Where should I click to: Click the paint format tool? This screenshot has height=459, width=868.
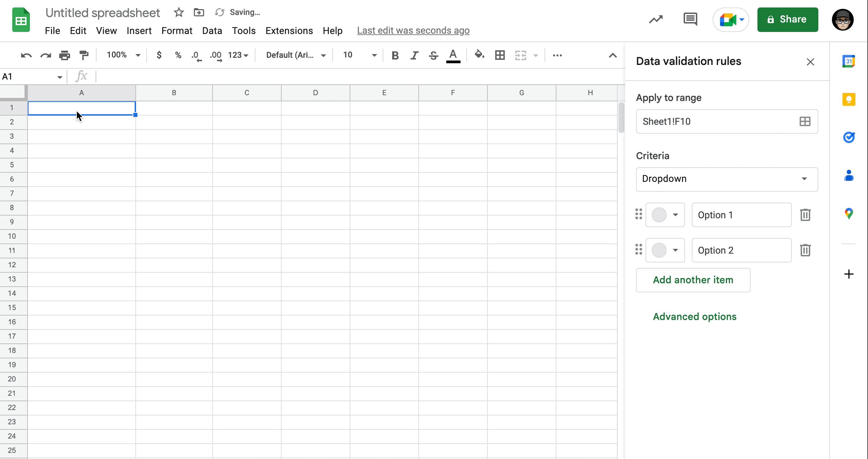[84, 55]
